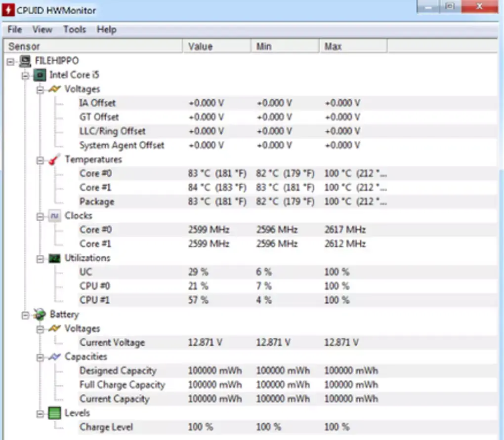Image resolution: width=504 pixels, height=440 pixels.
Task: Click the 7 % min value for CPU #0
Action: coord(264,286)
